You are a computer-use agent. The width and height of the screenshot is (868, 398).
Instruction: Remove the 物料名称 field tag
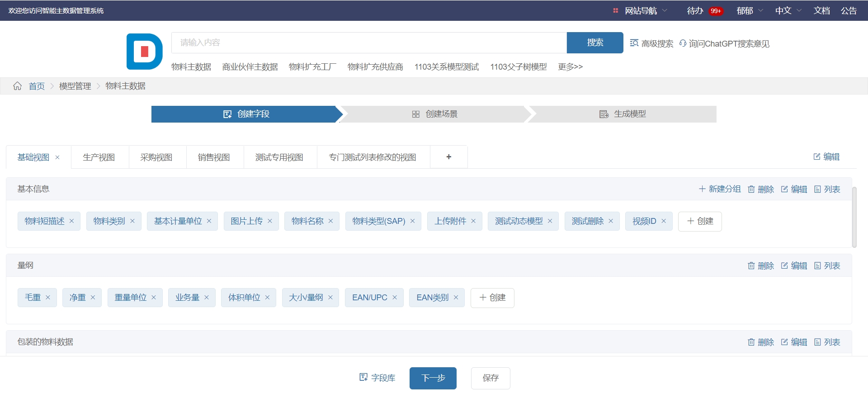pos(330,221)
